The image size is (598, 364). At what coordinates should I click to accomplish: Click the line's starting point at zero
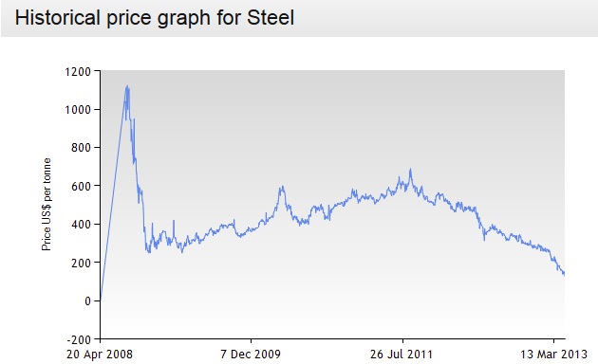coord(101,300)
